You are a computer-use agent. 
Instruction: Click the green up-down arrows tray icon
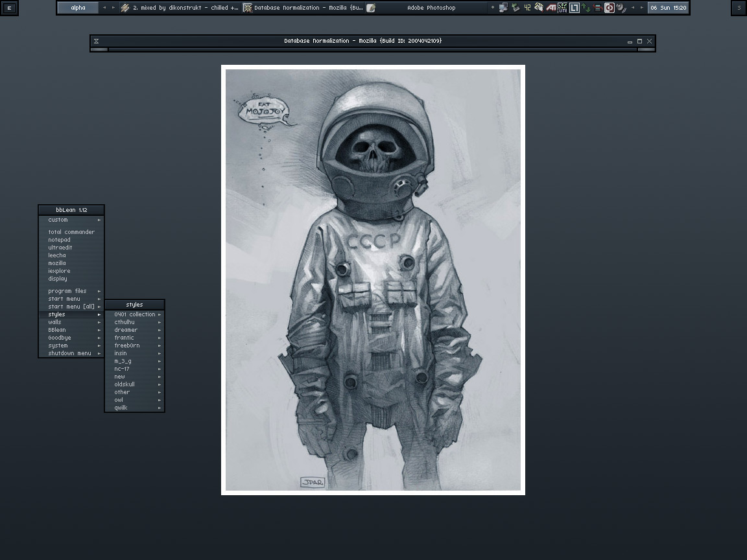586,8
